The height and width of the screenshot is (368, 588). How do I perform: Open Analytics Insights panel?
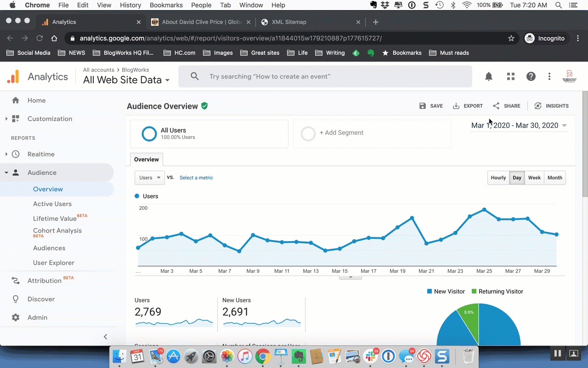pyautogui.click(x=551, y=106)
